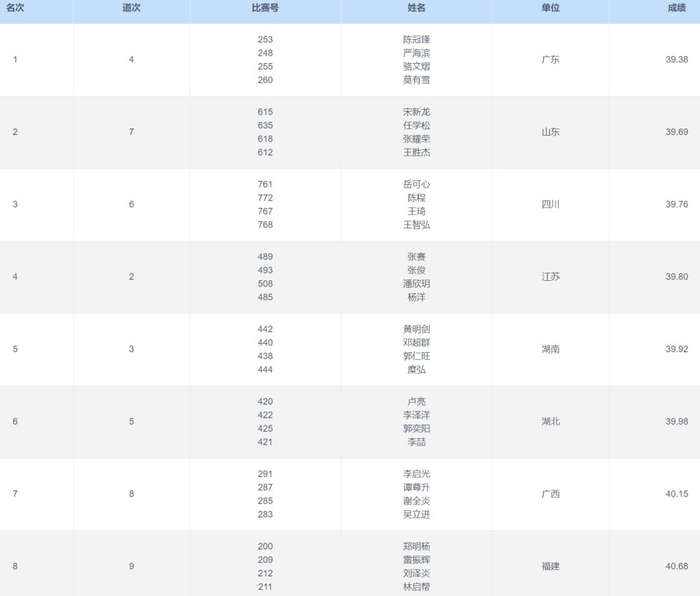The image size is (700, 596).
Task: Click bib number 761
Action: (265, 184)
